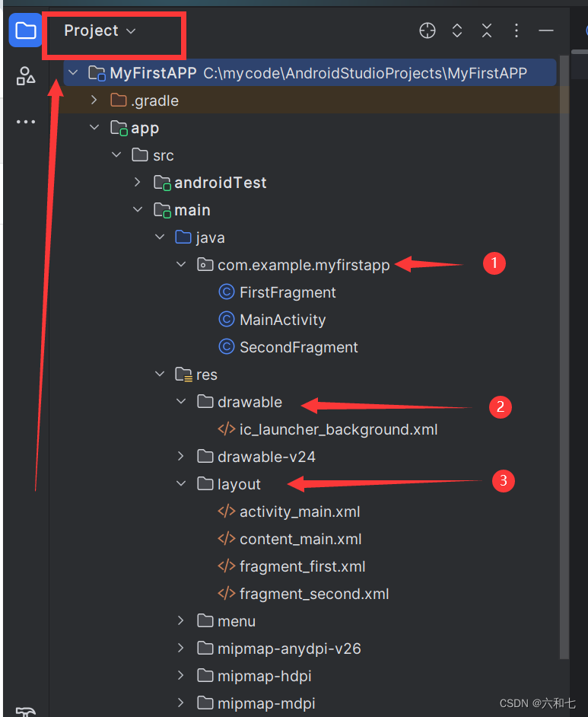Screen dimensions: 588x717
Task: Expand the menu folder chevron
Action: [x=181, y=621]
